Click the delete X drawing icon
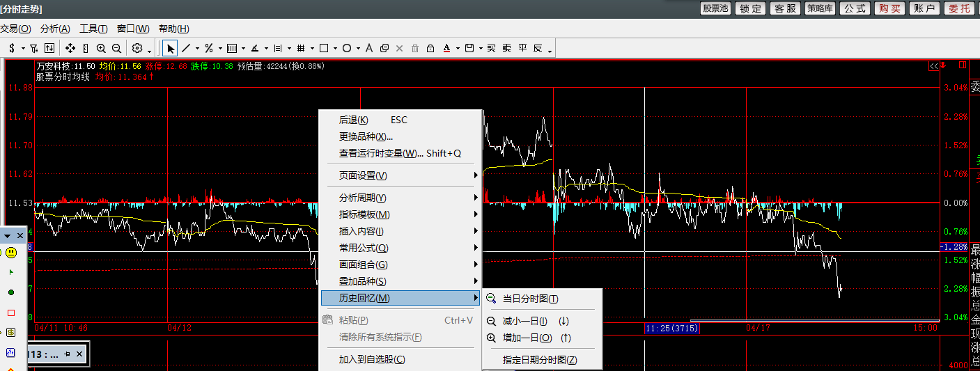Image resolution: width=980 pixels, height=371 pixels. point(399,48)
